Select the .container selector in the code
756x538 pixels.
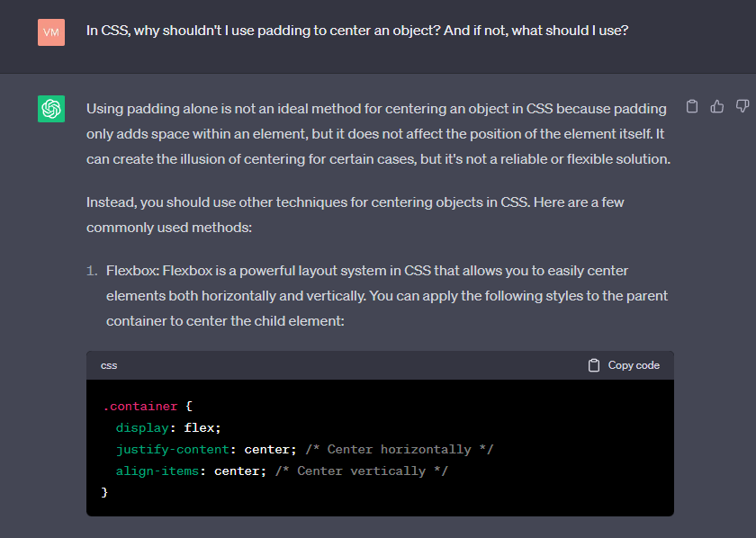tap(139, 406)
